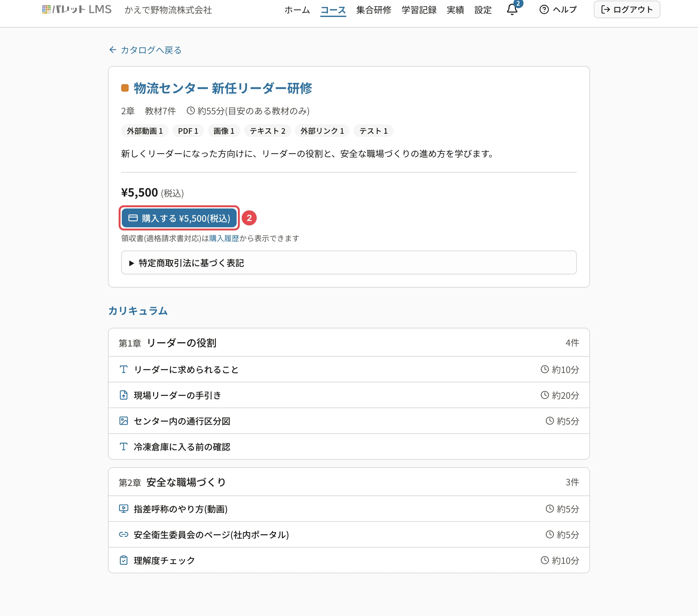Open 冷凍倉庫に入る前の確認 lesson
Screen dimensions: 698x616
coord(349,446)
